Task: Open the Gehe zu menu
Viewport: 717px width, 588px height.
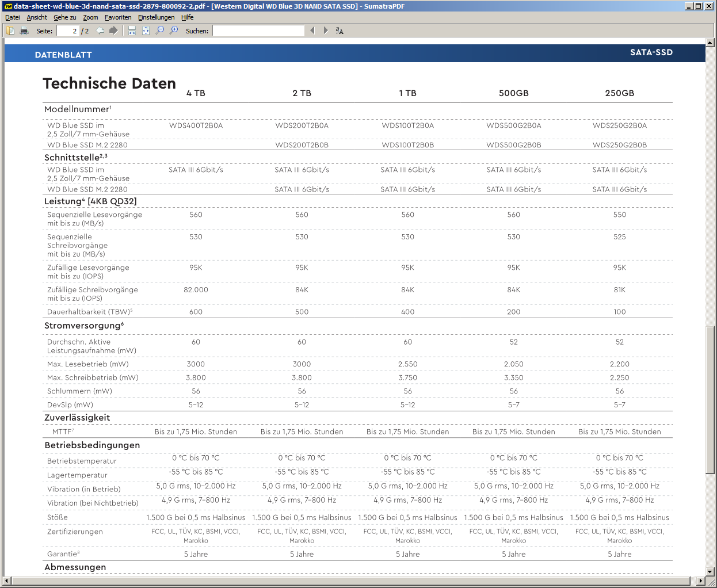Action: [x=65, y=17]
